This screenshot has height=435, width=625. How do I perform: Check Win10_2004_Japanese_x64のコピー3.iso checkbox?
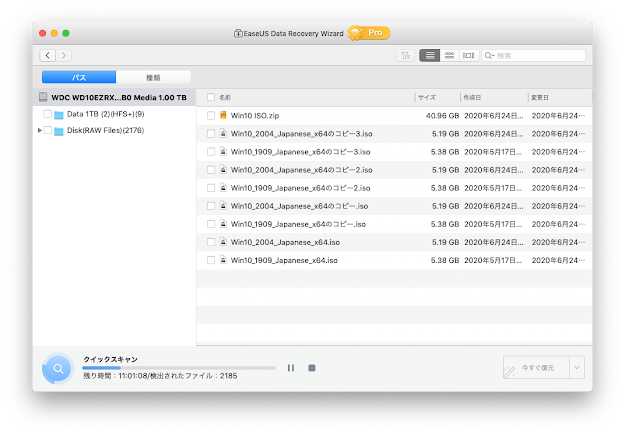point(211,134)
